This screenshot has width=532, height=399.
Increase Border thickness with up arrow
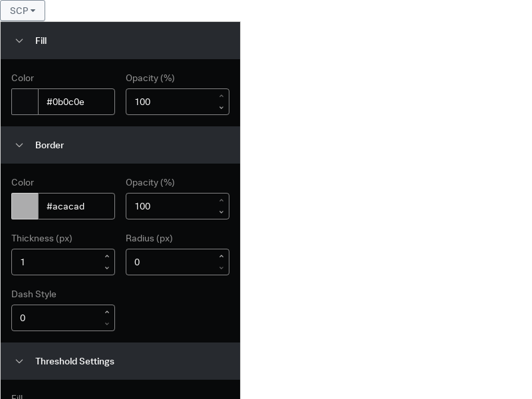[x=107, y=257]
